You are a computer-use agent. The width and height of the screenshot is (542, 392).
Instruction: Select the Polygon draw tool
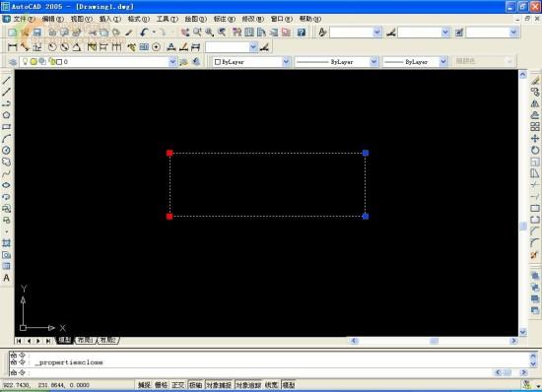(x=6, y=115)
